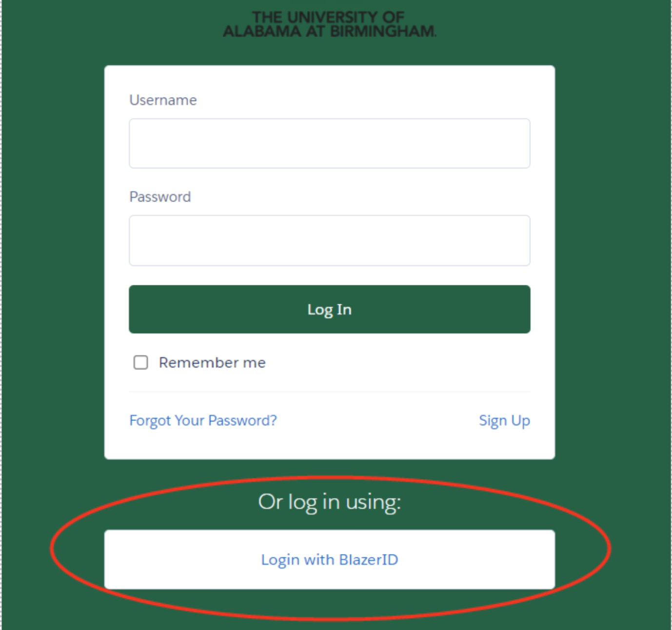Select the Login with BlazerID button
Screen dimensions: 672x630
[330, 559]
